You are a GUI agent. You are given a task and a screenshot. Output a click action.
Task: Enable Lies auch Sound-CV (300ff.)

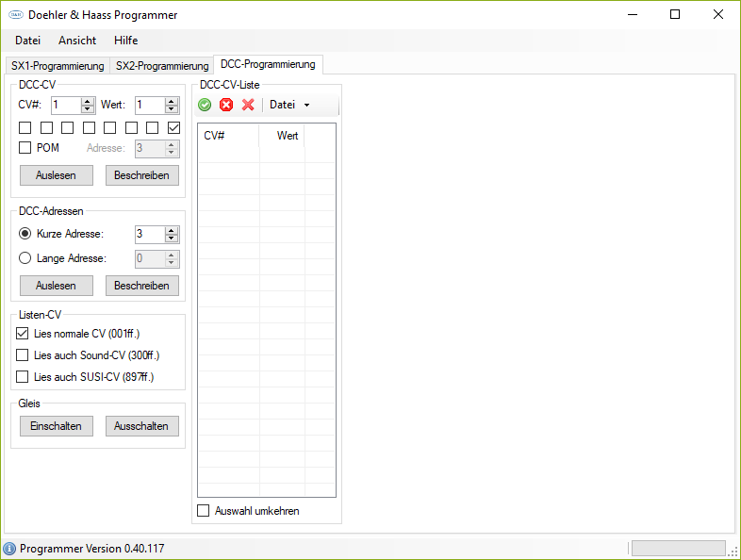(x=23, y=354)
